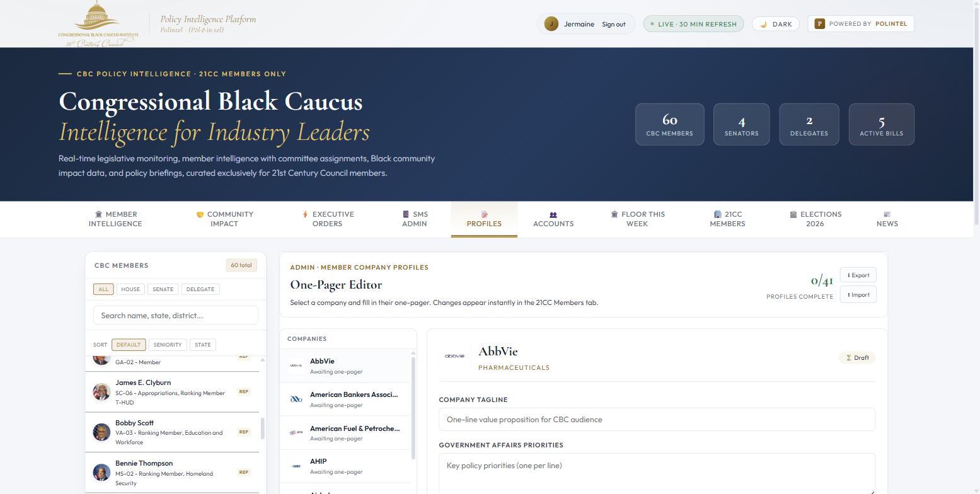Click the Polintel P logo icon
The width and height of the screenshot is (980, 494).
[x=819, y=24]
